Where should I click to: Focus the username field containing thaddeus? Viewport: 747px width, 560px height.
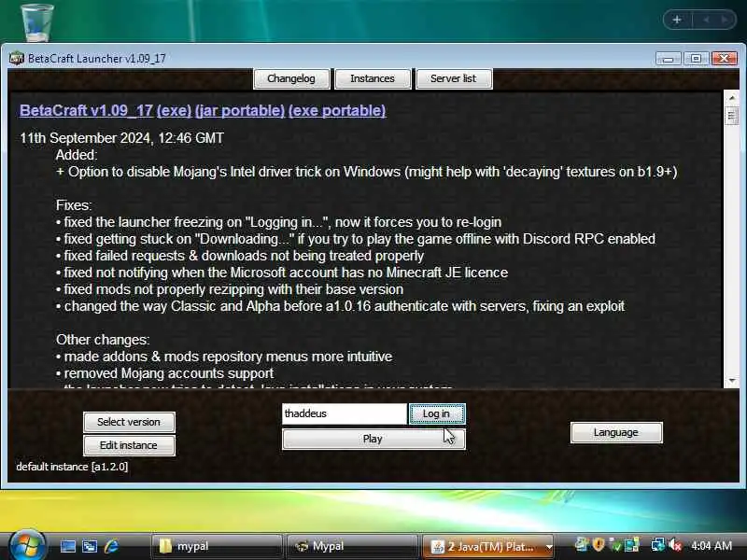344,413
